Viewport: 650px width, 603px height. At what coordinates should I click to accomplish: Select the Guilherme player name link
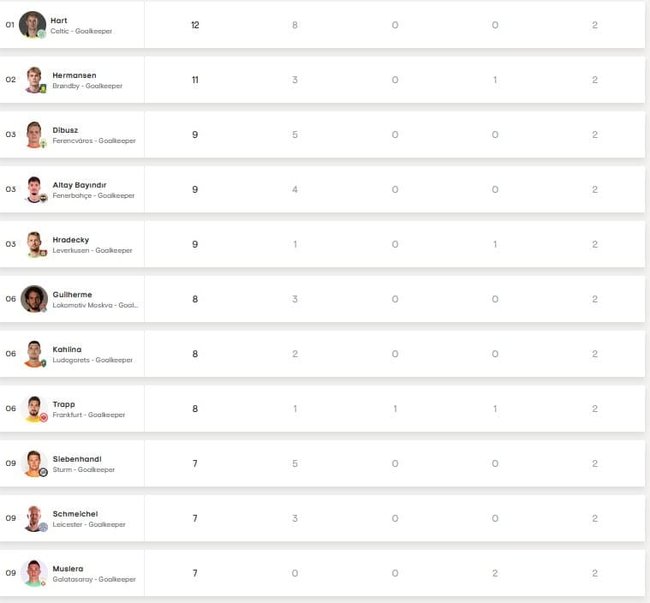pyautogui.click(x=72, y=294)
